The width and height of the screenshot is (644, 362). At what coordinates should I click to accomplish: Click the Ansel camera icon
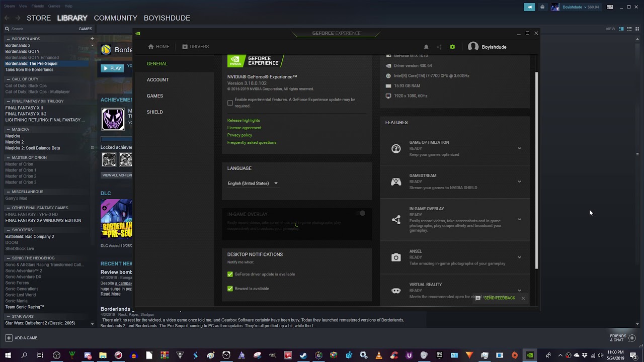[396, 257]
